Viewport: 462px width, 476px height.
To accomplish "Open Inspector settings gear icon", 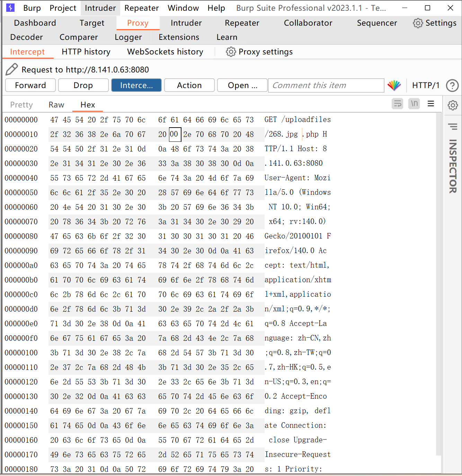I will tap(453, 105).
